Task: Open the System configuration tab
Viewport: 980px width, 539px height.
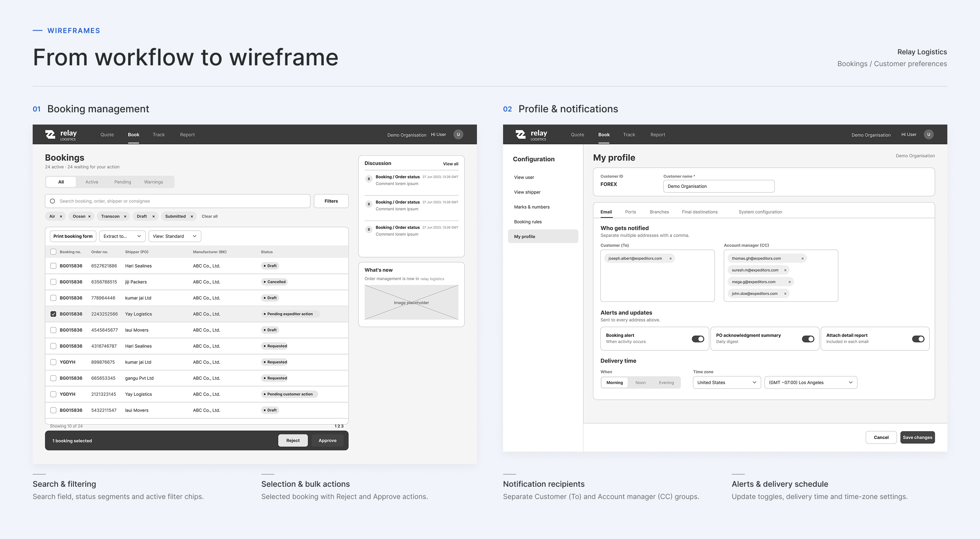Action: [760, 212]
